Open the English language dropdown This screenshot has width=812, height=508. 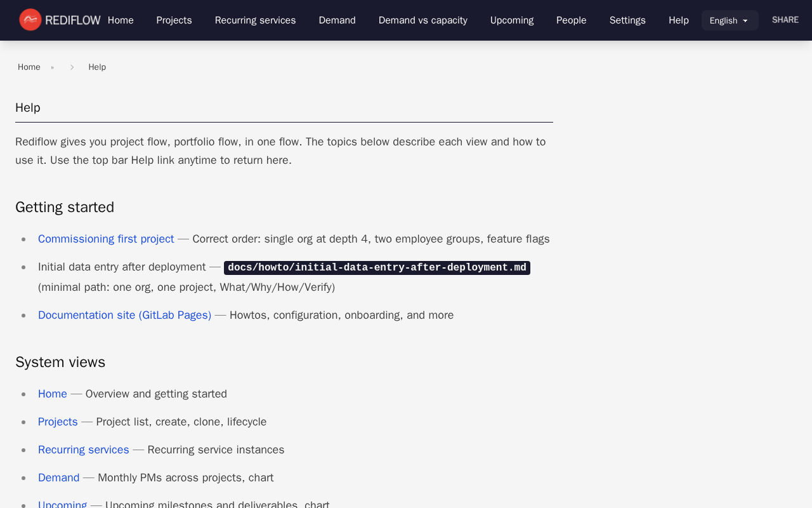(730, 20)
